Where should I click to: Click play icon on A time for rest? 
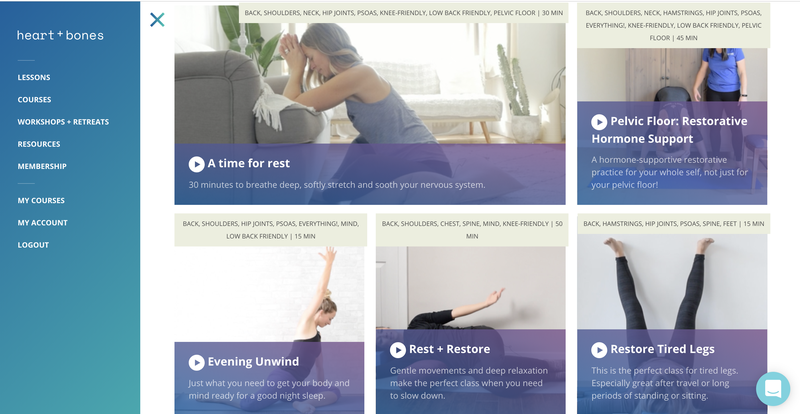[196, 164]
